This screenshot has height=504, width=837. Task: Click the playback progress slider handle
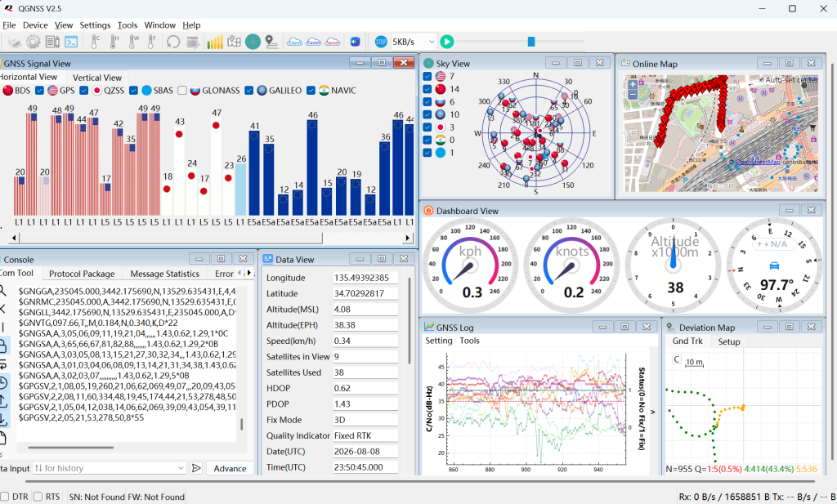click(531, 42)
